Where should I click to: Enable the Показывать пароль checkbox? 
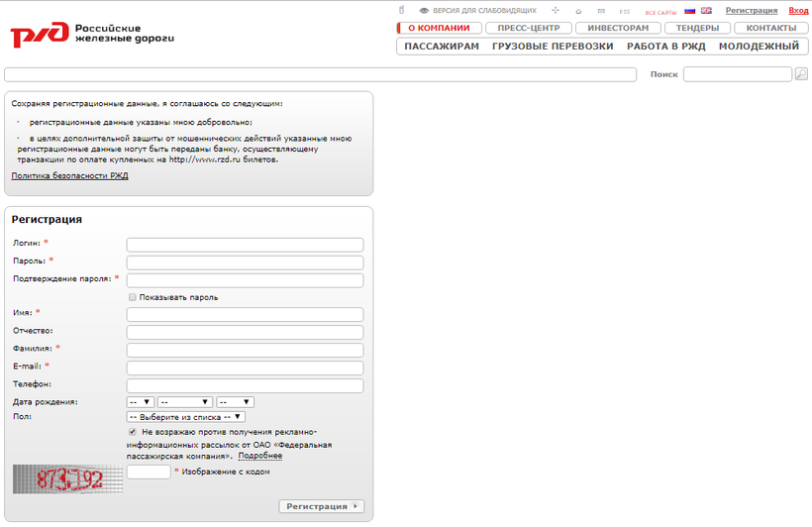pyautogui.click(x=133, y=297)
